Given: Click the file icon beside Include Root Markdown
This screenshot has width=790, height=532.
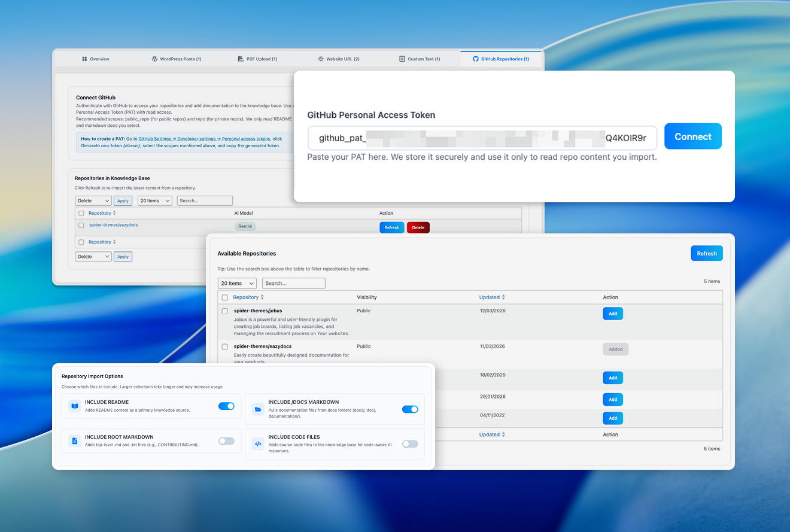Looking at the screenshot, I should pyautogui.click(x=75, y=441).
